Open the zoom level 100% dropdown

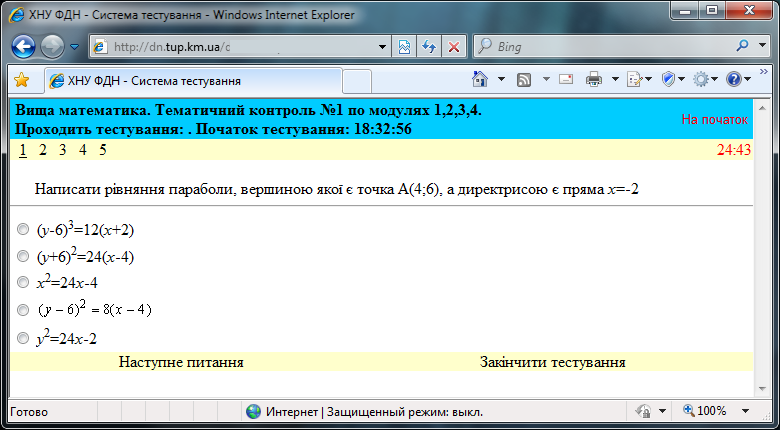[x=747, y=411]
